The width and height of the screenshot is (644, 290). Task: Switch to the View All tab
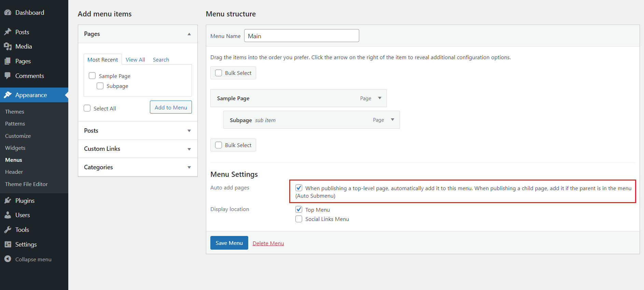point(135,60)
